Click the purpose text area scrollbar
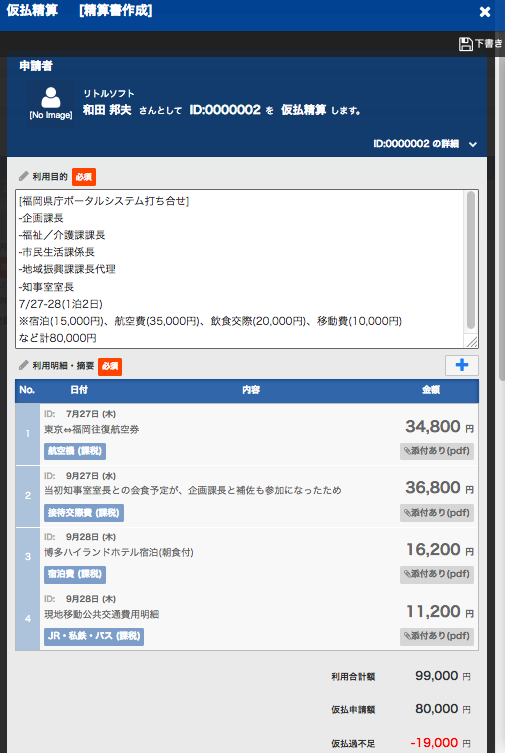 click(471, 260)
